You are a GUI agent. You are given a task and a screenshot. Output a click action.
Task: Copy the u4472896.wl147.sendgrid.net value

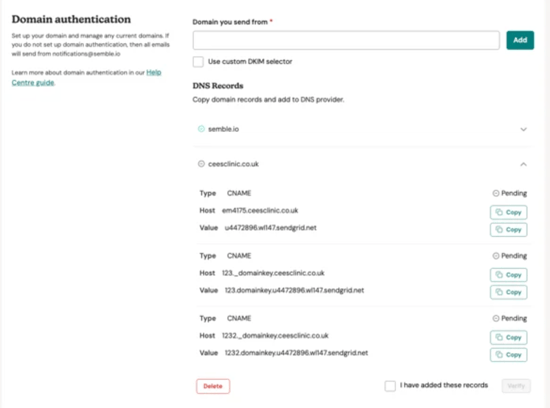(508, 230)
